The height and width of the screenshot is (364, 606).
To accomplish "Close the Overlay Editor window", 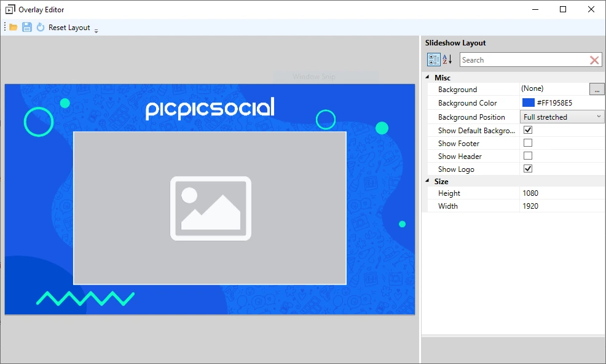I will click(591, 9).
